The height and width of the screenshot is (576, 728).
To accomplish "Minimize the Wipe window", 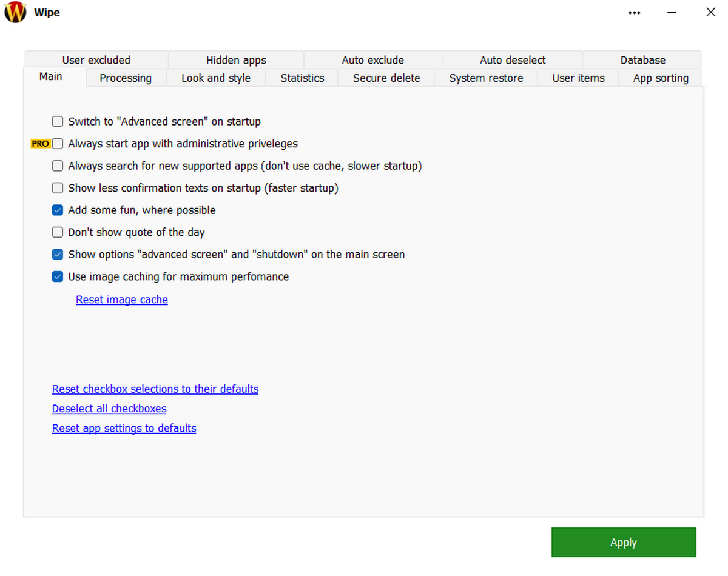I will 672,12.
